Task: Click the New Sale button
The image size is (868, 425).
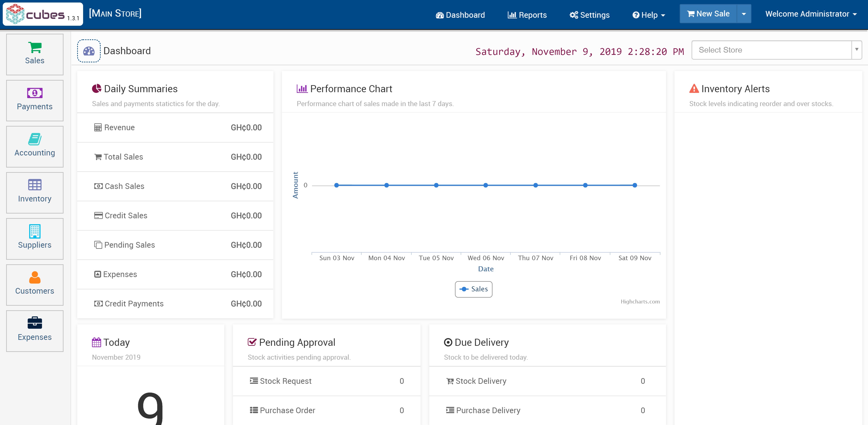Action: pos(708,13)
